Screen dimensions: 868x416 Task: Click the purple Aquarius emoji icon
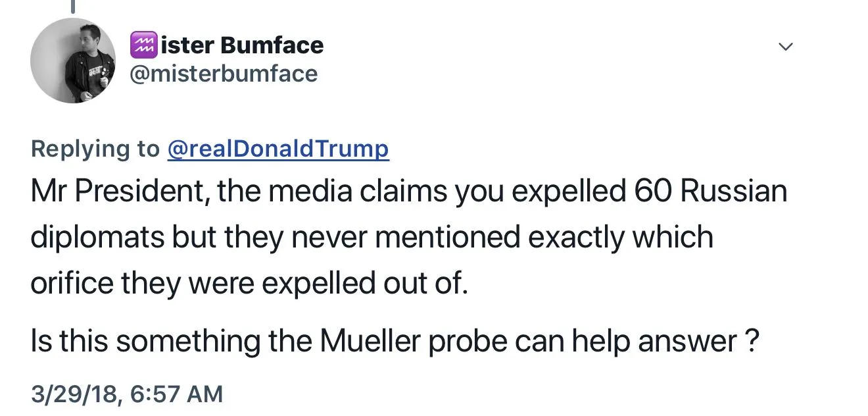[144, 45]
